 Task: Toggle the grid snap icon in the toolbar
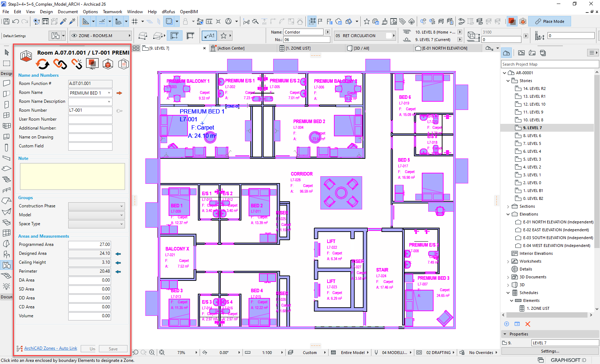tap(135, 21)
